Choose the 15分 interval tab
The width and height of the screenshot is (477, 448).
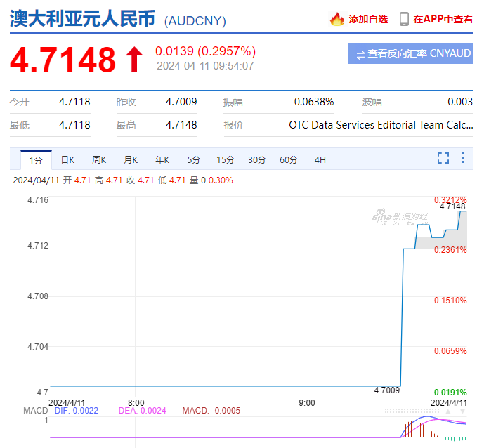(225, 160)
